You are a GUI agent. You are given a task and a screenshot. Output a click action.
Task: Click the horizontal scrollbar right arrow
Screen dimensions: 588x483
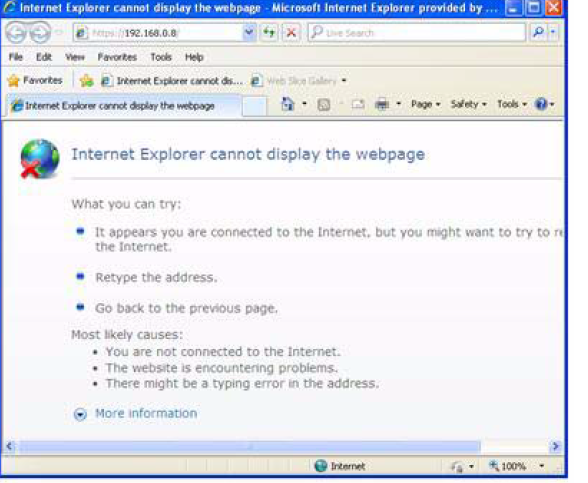(556, 446)
